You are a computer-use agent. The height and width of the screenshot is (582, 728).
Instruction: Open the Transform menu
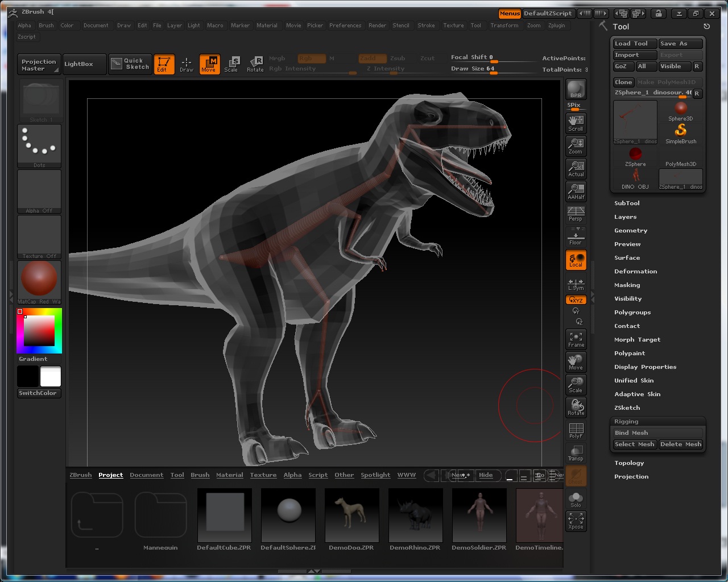click(x=504, y=25)
